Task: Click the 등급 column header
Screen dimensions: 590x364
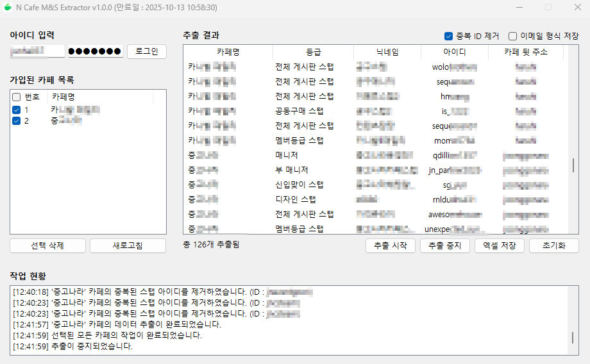Action: pos(313,52)
